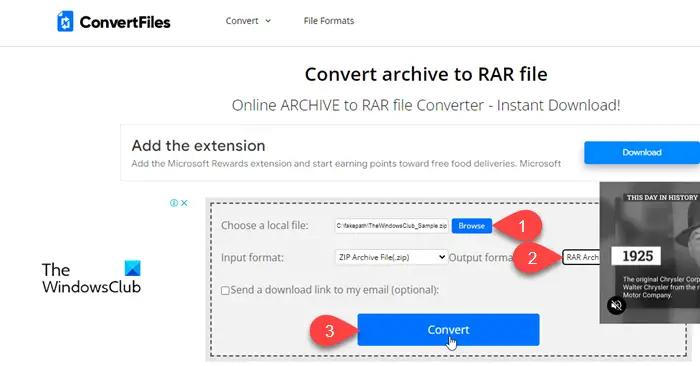Click the local file path field
Viewport: 700px width, 366px height.
[392, 226]
